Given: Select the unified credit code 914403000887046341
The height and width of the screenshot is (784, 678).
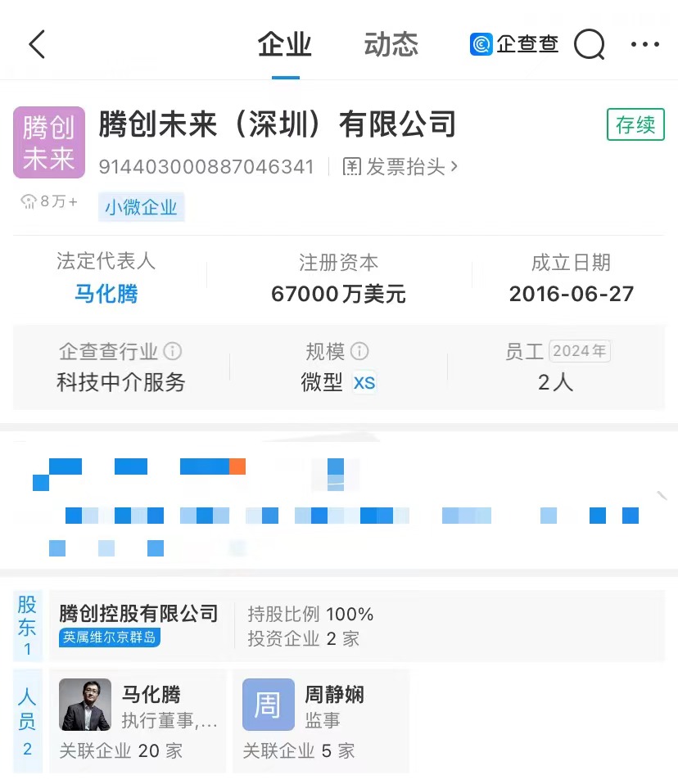Looking at the screenshot, I should (206, 167).
